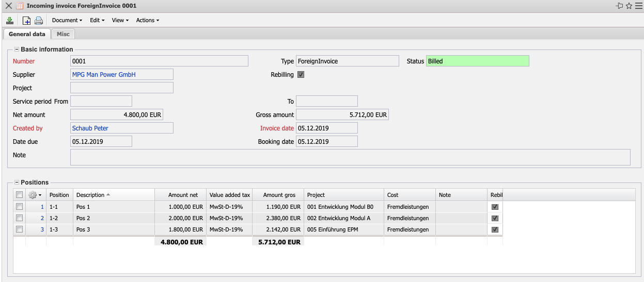Click into the Note text field
644x282 pixels.
(350, 157)
